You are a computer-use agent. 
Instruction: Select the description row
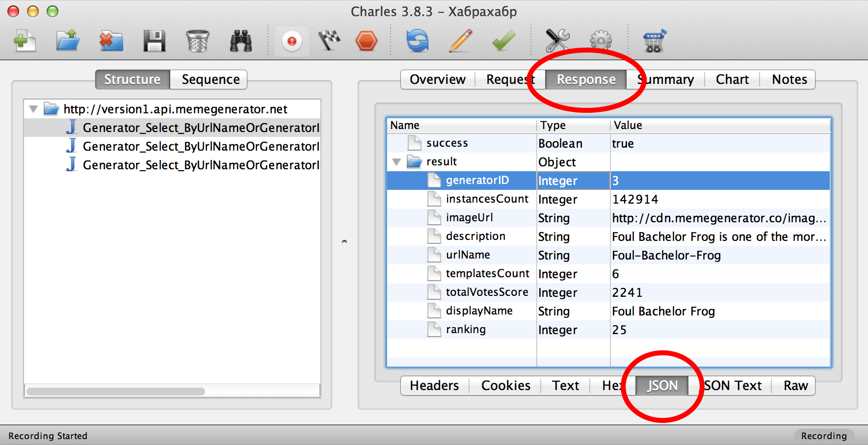click(x=608, y=236)
